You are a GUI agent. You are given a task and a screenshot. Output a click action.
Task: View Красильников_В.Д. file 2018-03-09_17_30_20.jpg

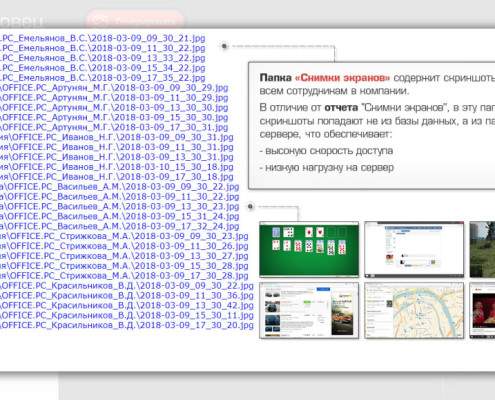click(127, 326)
